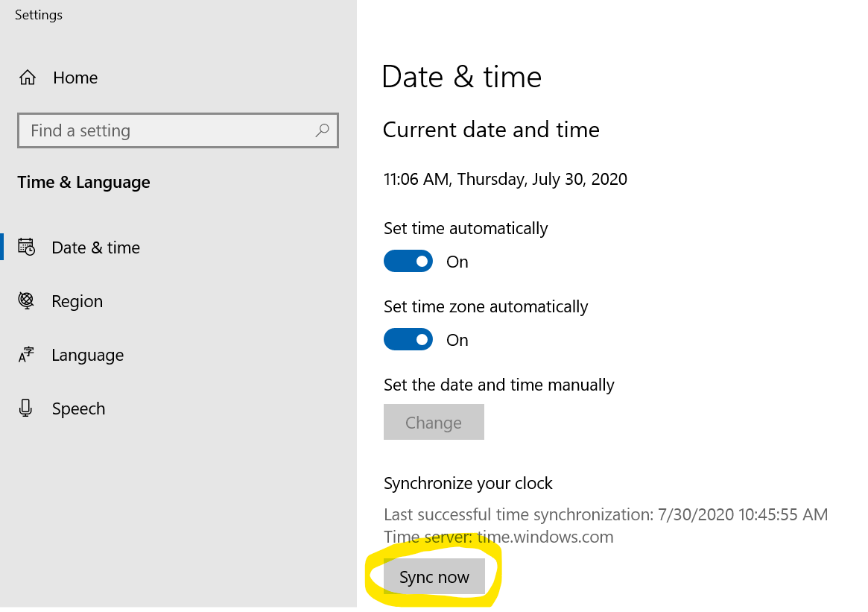Click the Home house icon
The height and width of the screenshot is (612, 868).
click(x=28, y=78)
